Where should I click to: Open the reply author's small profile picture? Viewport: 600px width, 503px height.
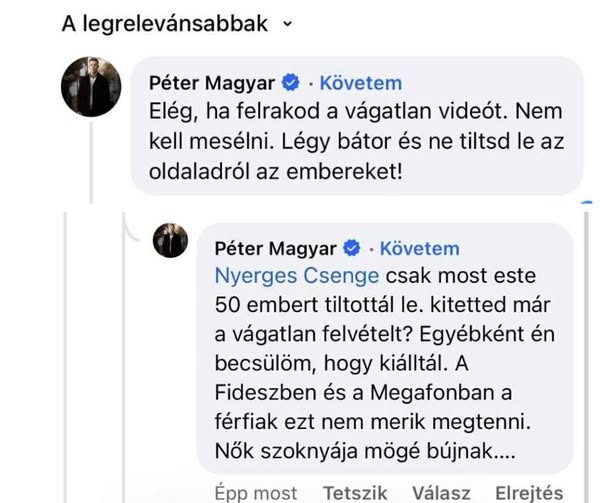coord(170,241)
